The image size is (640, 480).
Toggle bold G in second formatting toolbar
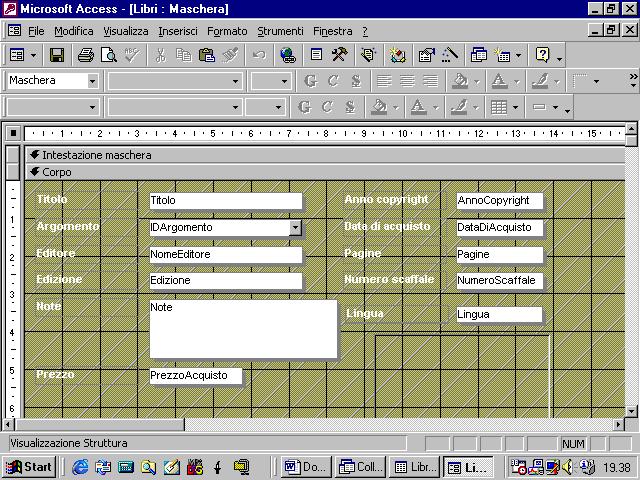click(x=304, y=107)
